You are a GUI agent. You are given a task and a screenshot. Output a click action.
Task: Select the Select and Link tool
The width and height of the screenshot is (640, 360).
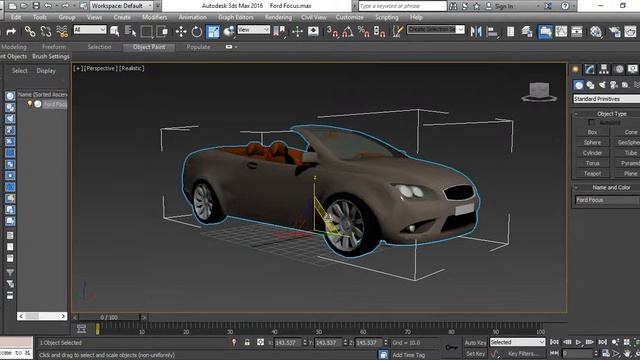tap(29, 31)
